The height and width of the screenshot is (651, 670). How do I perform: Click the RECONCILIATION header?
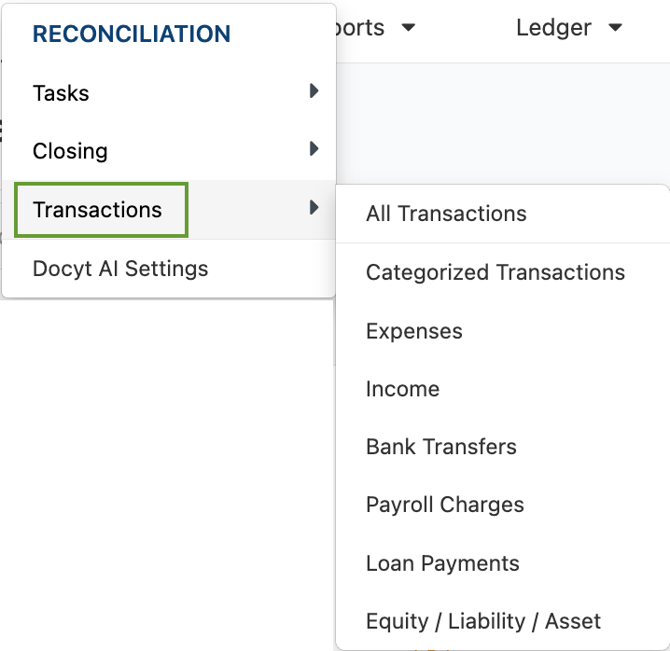point(132,34)
